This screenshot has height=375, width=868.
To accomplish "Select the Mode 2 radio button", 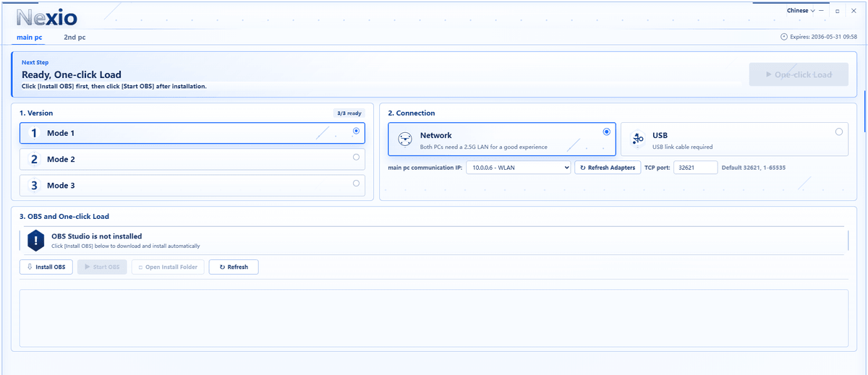I will point(356,157).
